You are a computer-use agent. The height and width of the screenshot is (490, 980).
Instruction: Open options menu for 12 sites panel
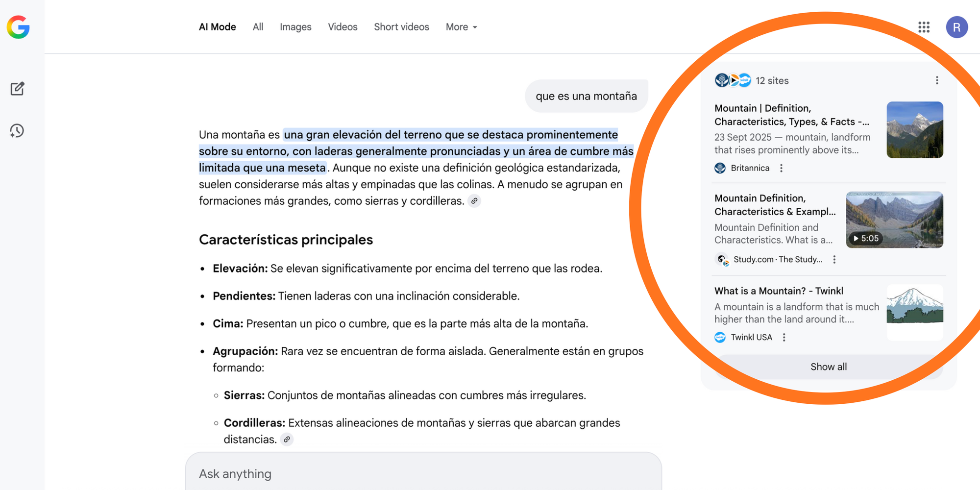(937, 80)
